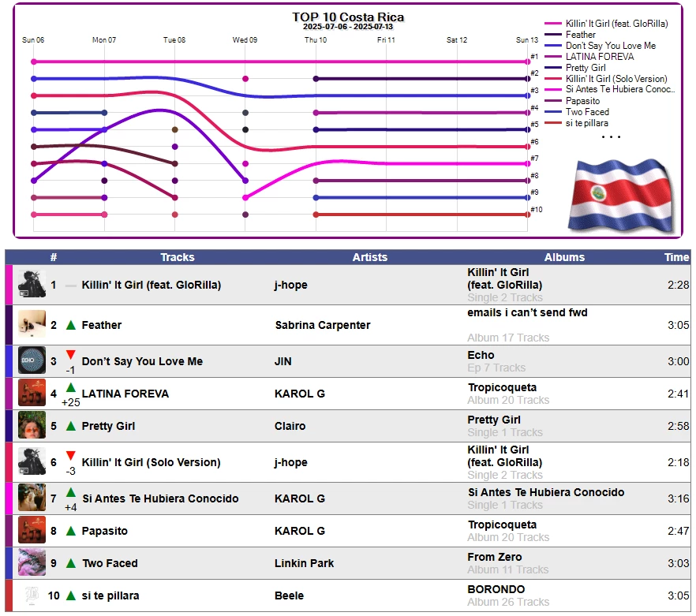The image size is (696, 616).
Task: Click the green up arrow beside Feather
Action: click(70, 325)
